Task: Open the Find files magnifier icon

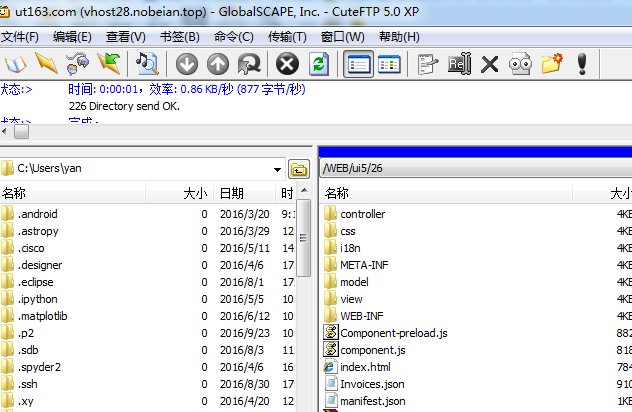Action: [147, 63]
